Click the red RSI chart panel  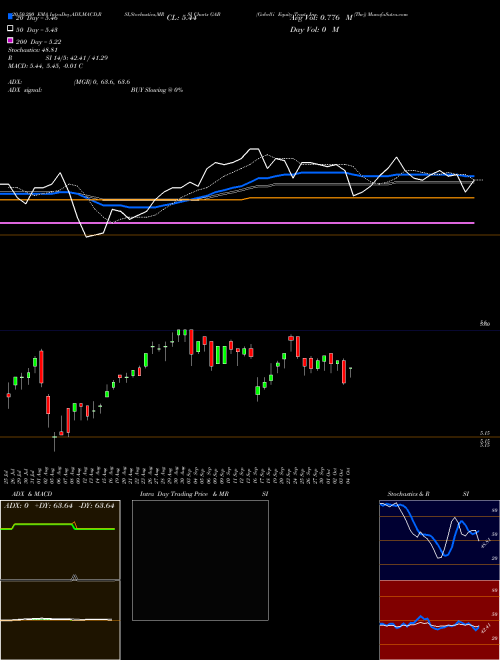(439, 620)
